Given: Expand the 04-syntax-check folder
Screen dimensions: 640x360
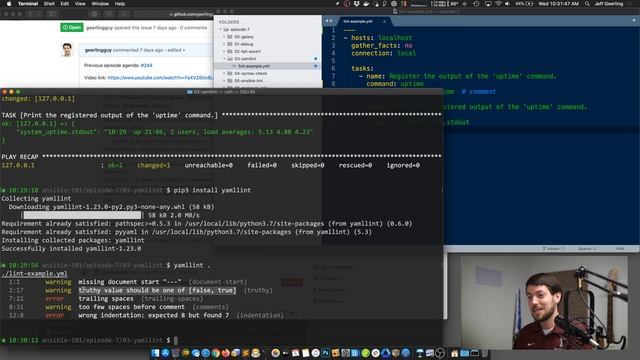Looking at the screenshot, I should tap(224, 73).
